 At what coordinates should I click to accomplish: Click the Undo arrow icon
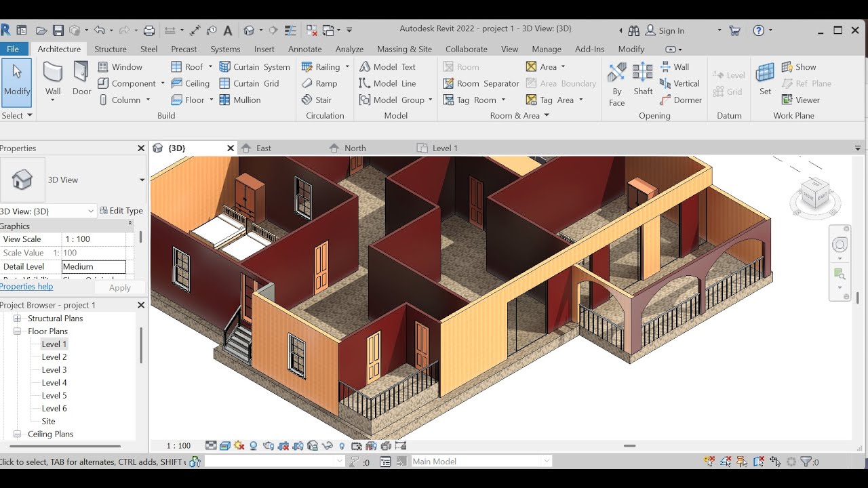[100, 30]
